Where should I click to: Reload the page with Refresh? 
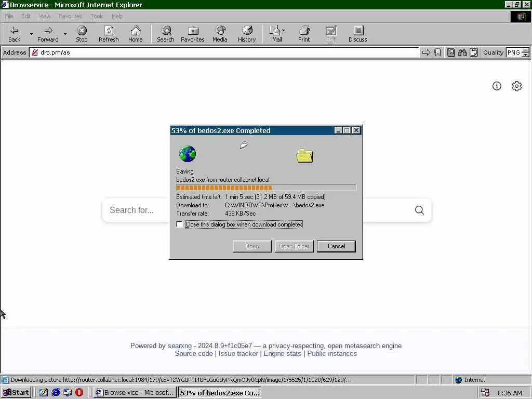pos(109,34)
